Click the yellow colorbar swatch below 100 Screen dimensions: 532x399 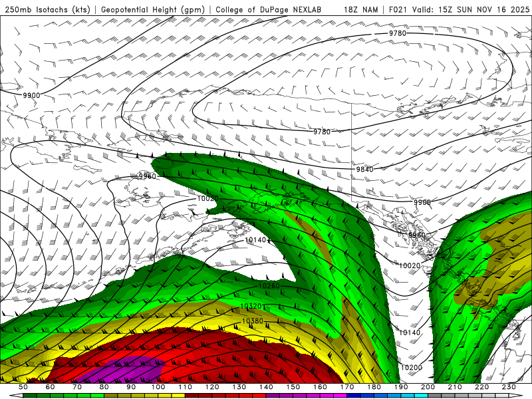[165, 396]
